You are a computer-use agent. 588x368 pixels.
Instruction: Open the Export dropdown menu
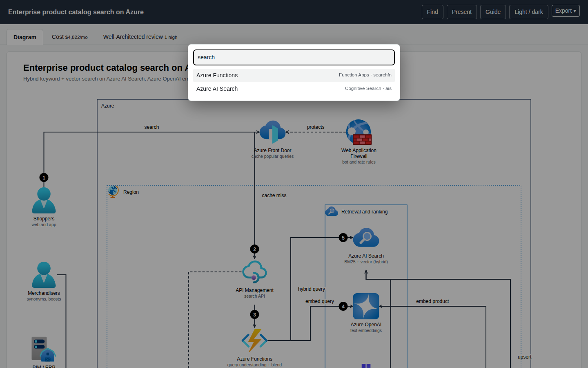566,11
